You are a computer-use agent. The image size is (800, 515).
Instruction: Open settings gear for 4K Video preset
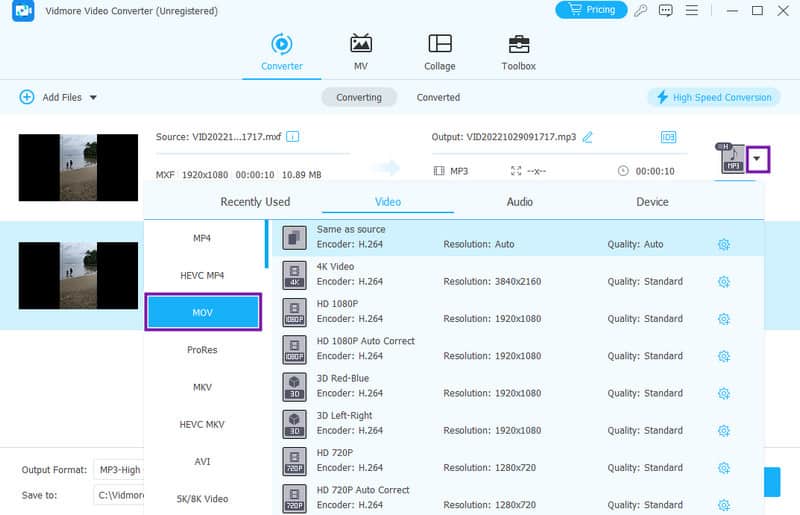[x=724, y=282]
